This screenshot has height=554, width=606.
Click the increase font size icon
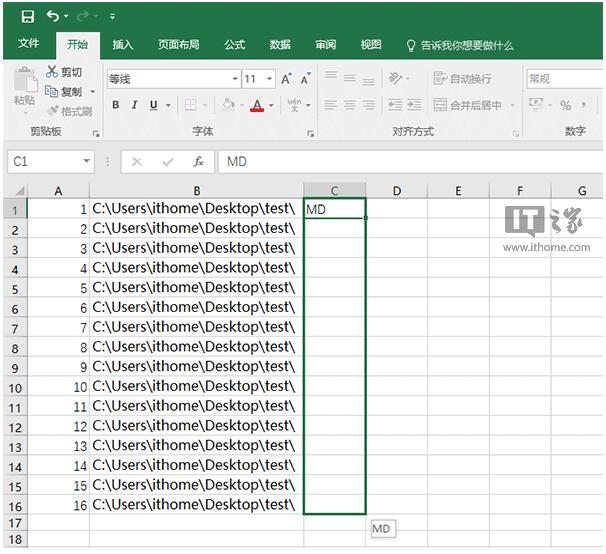(x=287, y=79)
